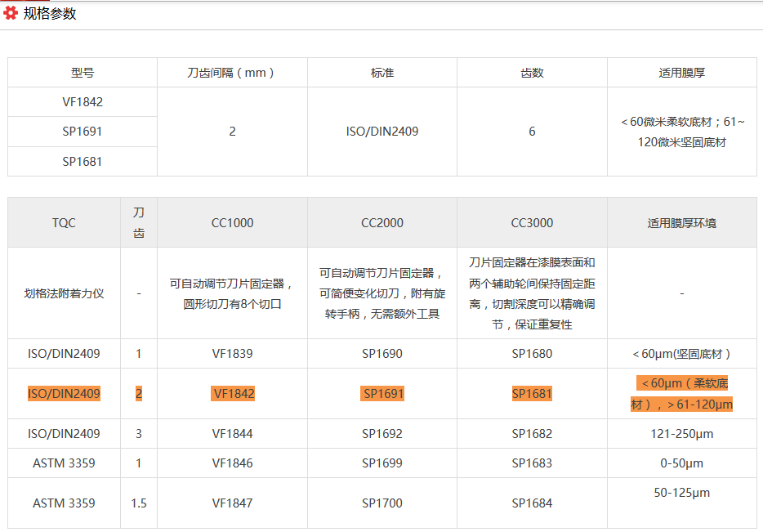Click the SP1684 model cell

[532, 503]
